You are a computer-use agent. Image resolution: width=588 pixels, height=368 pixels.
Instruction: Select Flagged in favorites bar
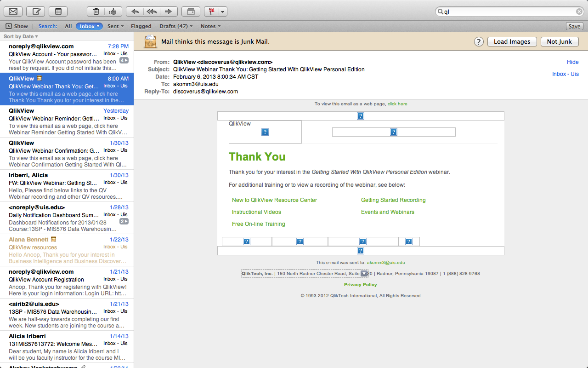tap(141, 26)
